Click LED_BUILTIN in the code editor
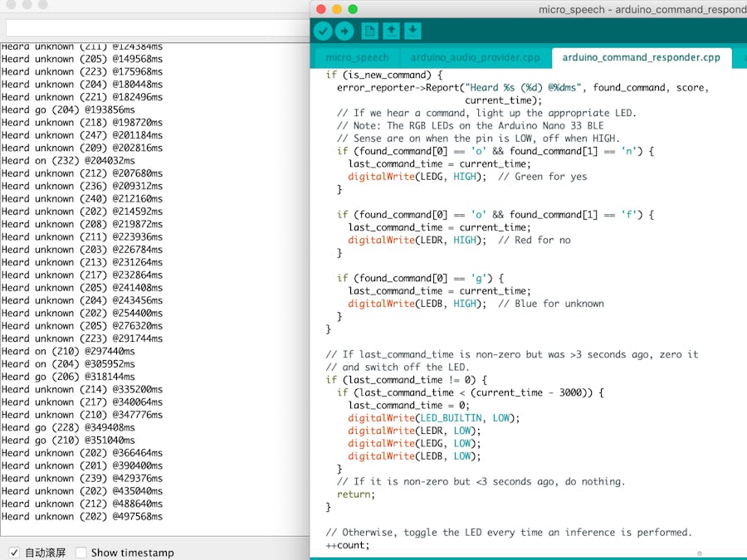The image size is (747, 560). [452, 417]
